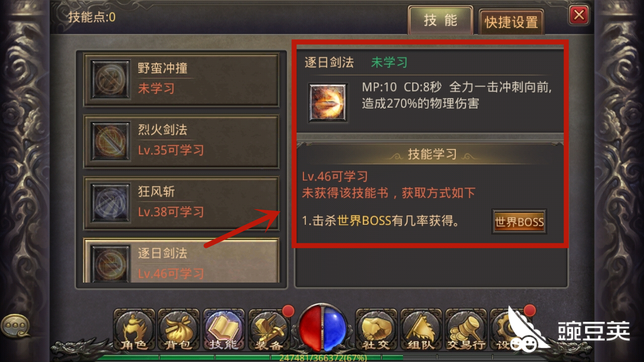
Task: Tap the red-blue HP/MP orb
Action: (323, 328)
